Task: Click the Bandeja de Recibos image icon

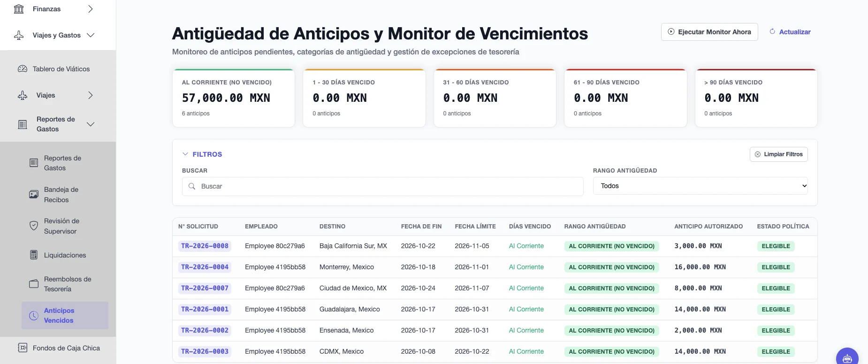Action: [34, 195]
